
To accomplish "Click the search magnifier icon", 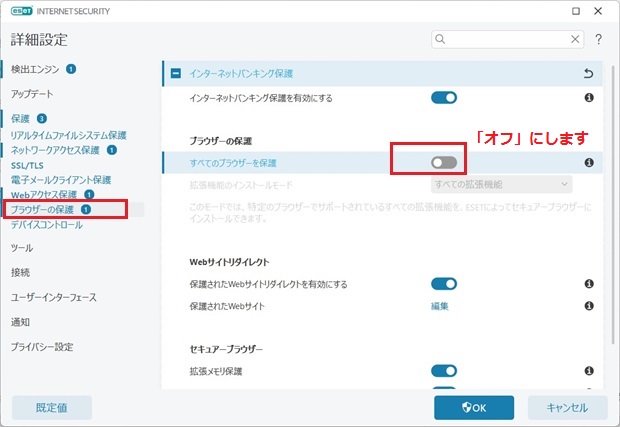I will pos(440,39).
